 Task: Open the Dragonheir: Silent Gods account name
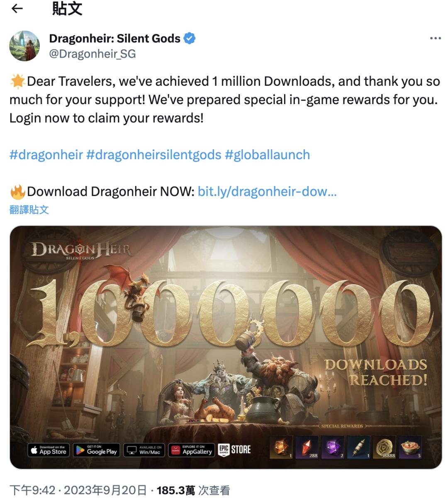pos(115,39)
